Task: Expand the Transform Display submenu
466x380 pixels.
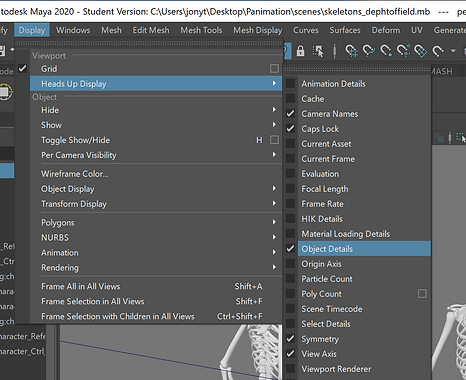Action: (156, 204)
